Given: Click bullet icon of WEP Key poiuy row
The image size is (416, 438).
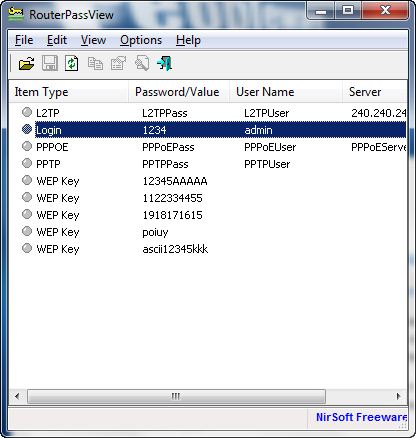Looking at the screenshot, I should pos(27,231).
